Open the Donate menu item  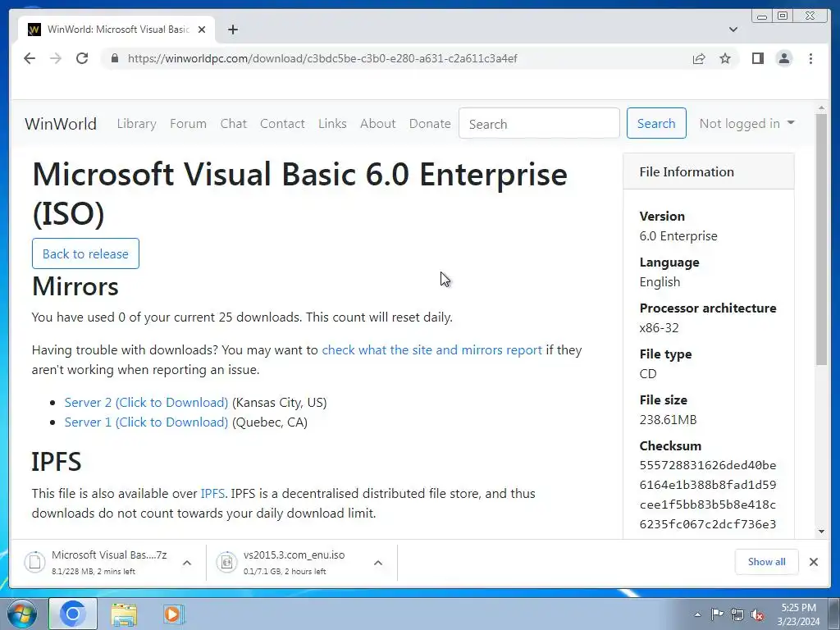430,124
